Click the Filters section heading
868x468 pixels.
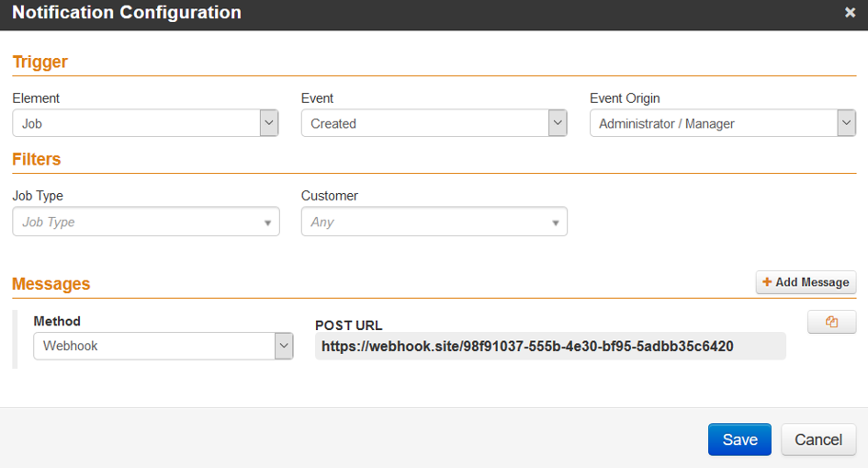[37, 159]
